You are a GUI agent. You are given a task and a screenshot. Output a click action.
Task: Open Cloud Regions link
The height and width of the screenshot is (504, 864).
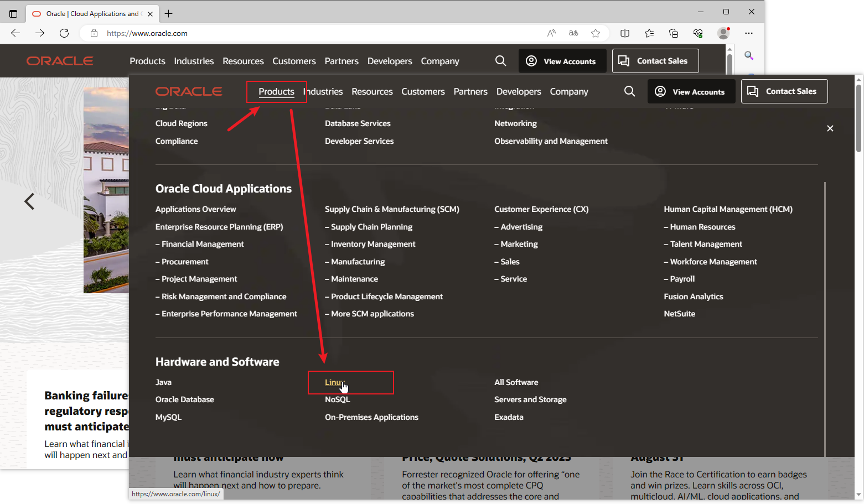[181, 123]
